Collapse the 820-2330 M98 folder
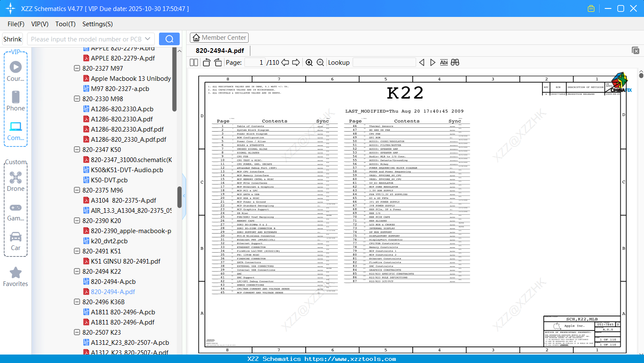 pos(77,99)
